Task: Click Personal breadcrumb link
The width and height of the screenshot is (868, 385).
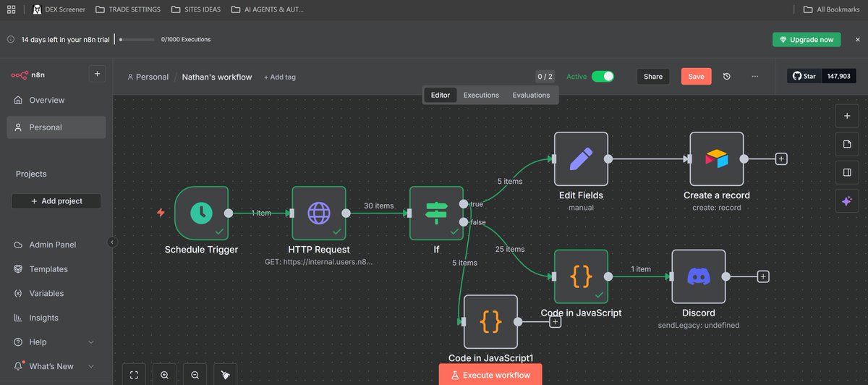Action: click(148, 77)
